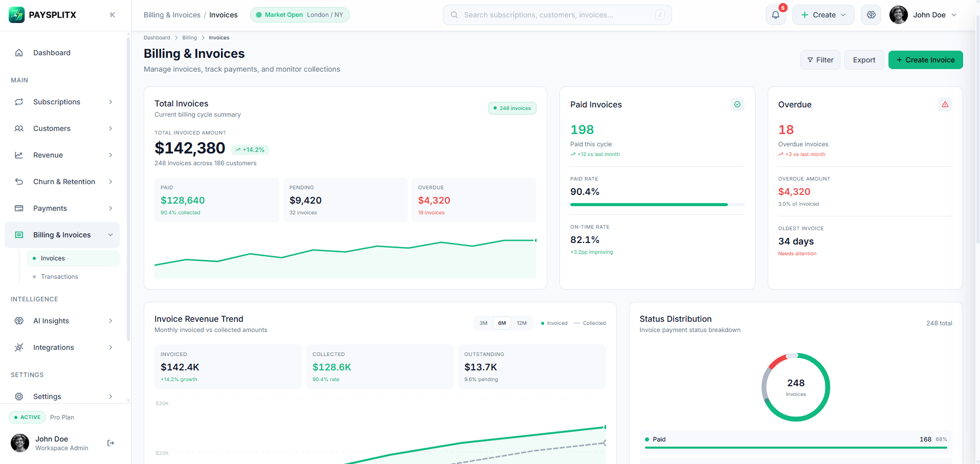The image size is (980, 464).
Task: Click the ACTIVE plan badge
Action: click(27, 417)
